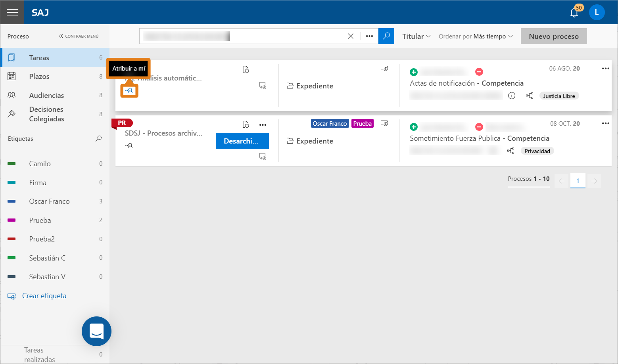
Task: Open the notifications bell
Action: (574, 13)
